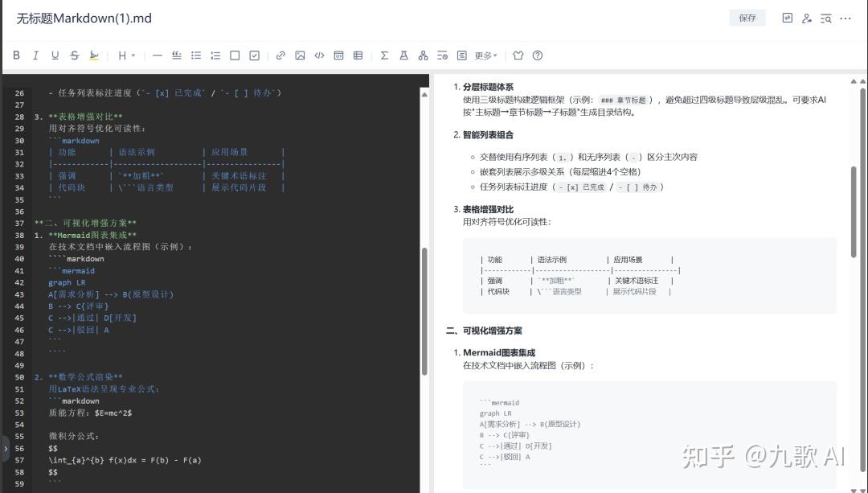Insert a math formula with the sigma icon
The image size is (868, 493).
tap(383, 55)
